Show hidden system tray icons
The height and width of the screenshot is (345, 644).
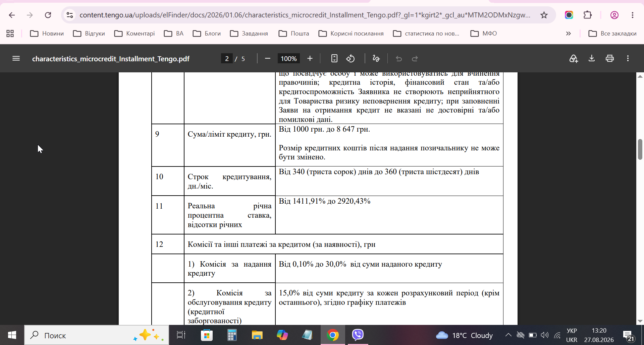click(x=508, y=335)
